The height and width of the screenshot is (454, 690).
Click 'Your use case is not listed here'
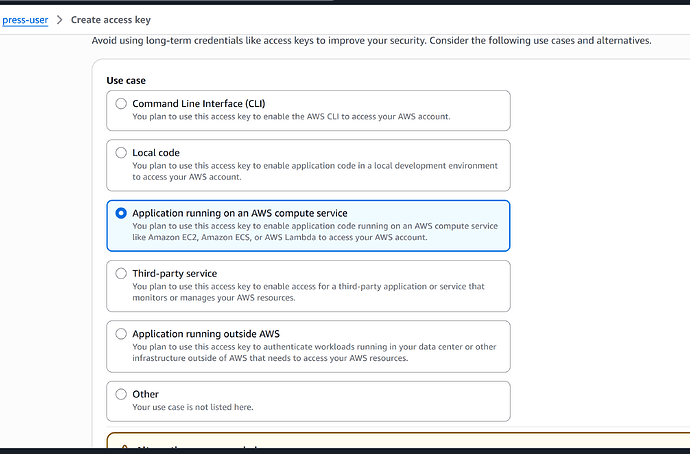(x=193, y=407)
